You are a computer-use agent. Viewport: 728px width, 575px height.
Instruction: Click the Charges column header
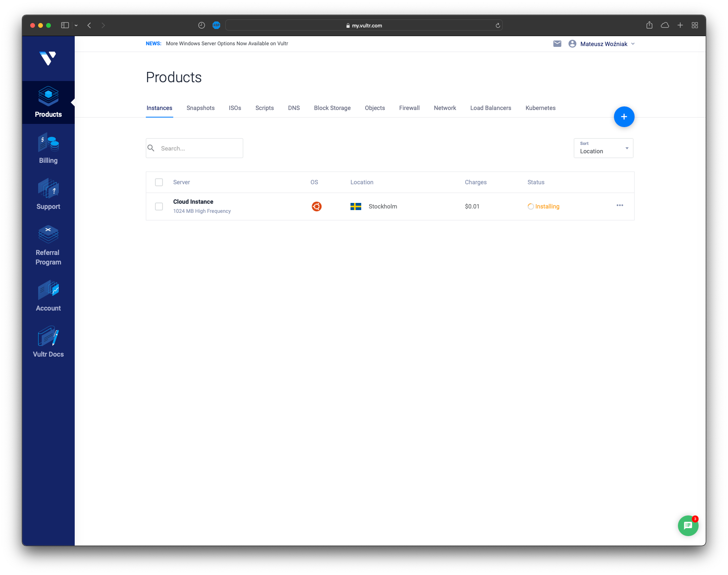[476, 182]
